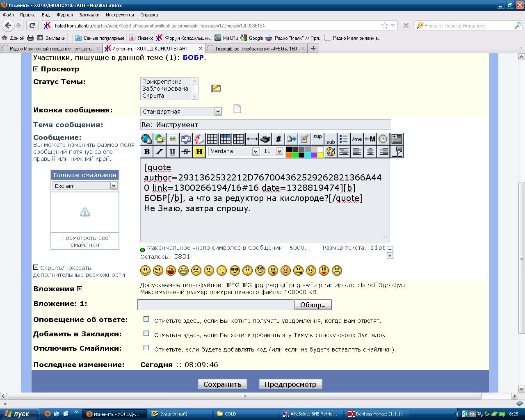Reload the page in Firefox

click(32, 25)
